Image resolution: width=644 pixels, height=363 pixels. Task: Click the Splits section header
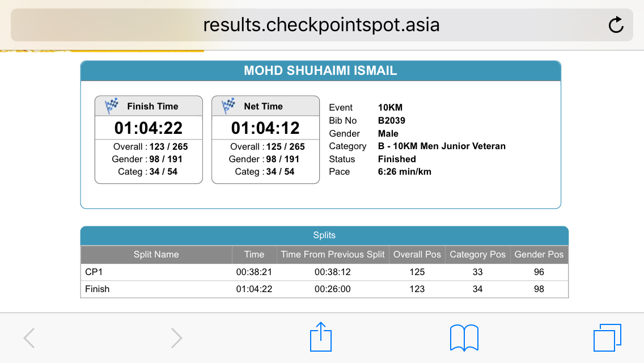coord(324,235)
